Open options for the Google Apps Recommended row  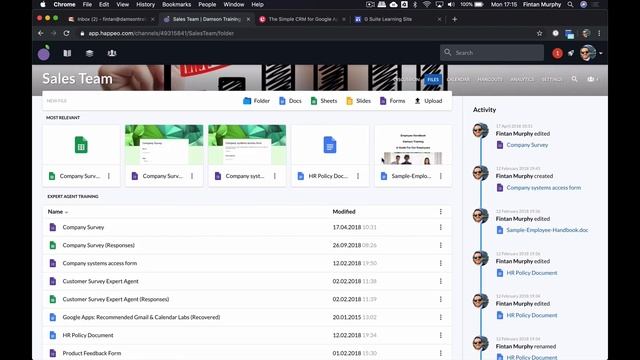point(441,317)
